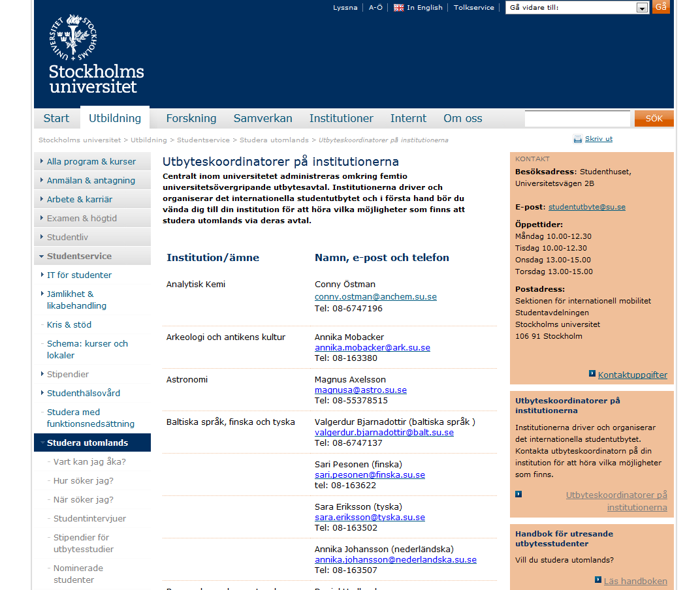
Task: Collapse the Studentservice section
Action: point(92,256)
